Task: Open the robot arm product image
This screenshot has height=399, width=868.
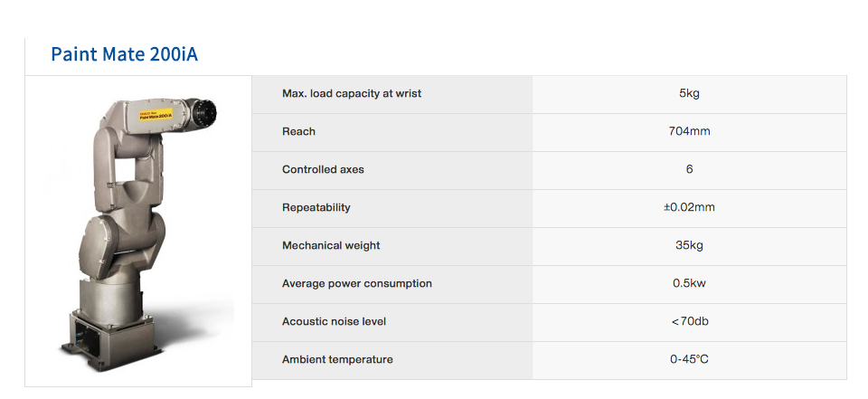Action: pos(138,231)
